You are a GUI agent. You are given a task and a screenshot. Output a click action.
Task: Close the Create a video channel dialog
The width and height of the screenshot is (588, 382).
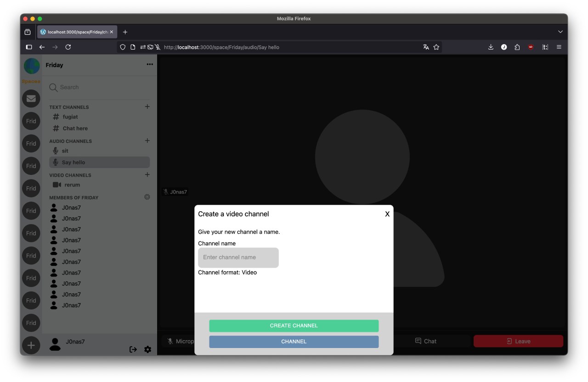pyautogui.click(x=387, y=214)
